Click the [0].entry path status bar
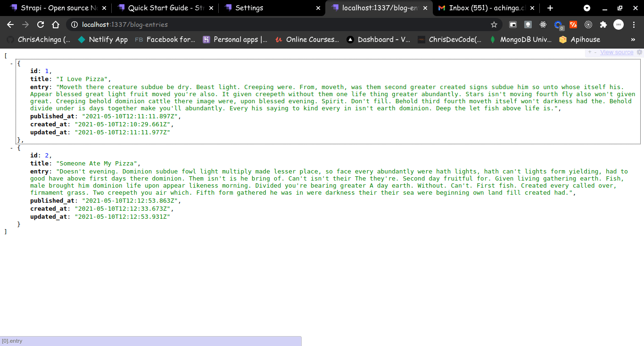The image size is (644, 346). pos(150,341)
